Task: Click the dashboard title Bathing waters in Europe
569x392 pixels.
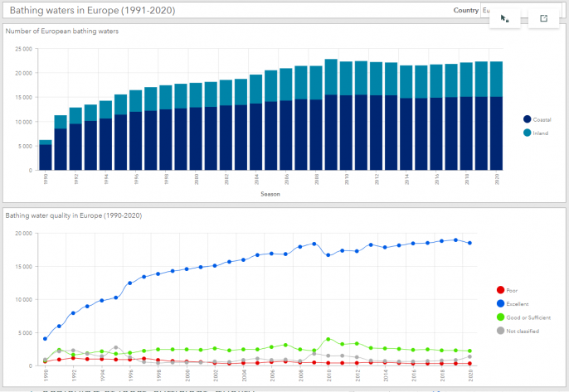Action: 92,10
